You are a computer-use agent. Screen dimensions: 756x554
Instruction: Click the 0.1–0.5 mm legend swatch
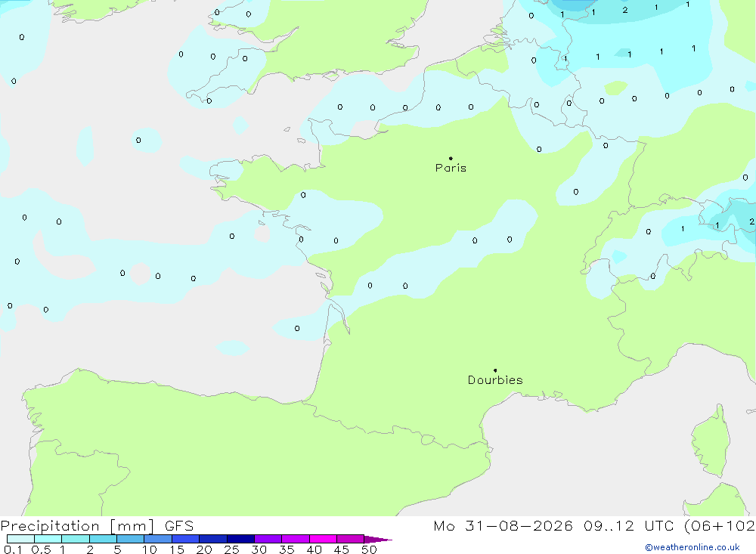(x=20, y=539)
